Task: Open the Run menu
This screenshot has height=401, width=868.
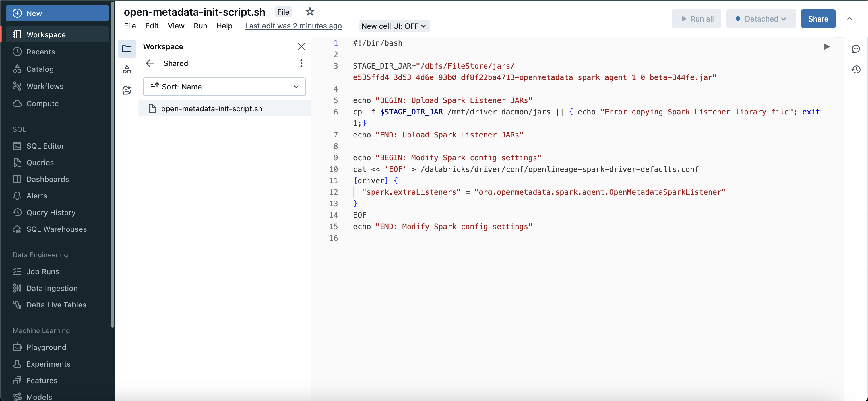Action: pos(200,26)
